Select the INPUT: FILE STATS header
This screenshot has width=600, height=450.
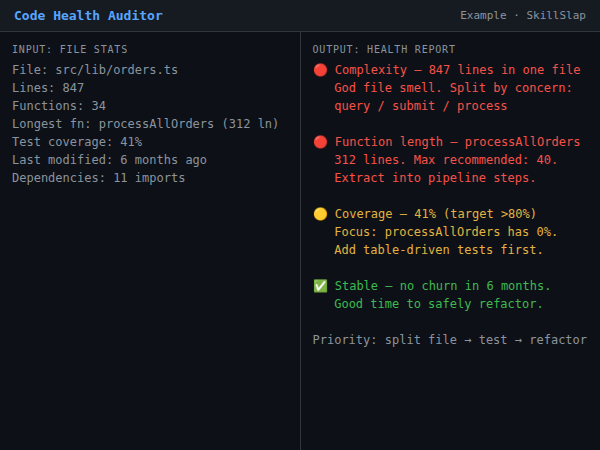tap(70, 49)
